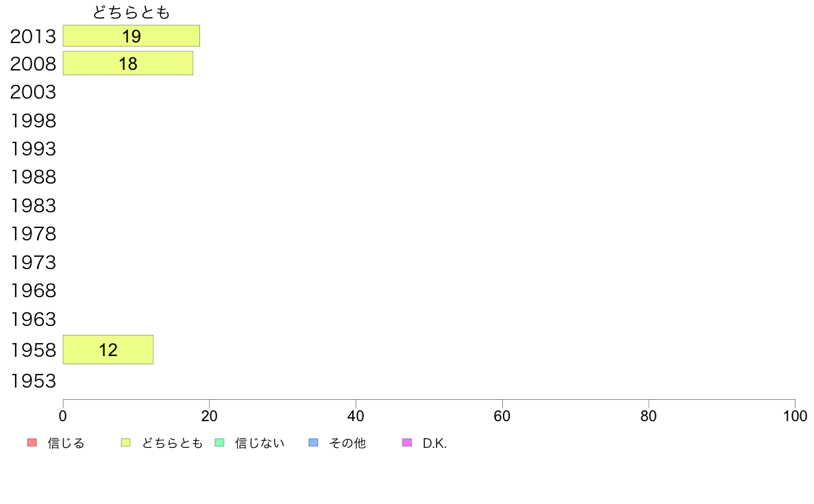
Task: Click the 信じない legend label text
Action: (x=260, y=443)
